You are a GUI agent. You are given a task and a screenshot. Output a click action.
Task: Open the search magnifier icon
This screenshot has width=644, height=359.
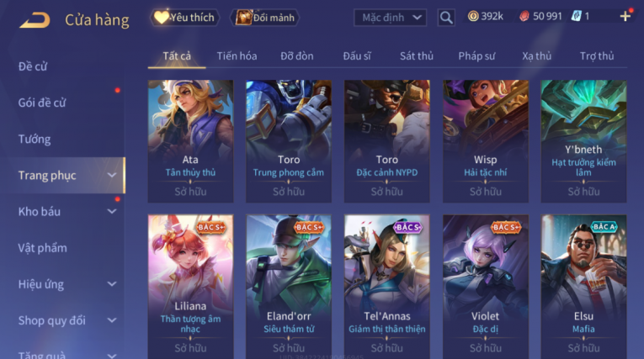click(x=446, y=18)
